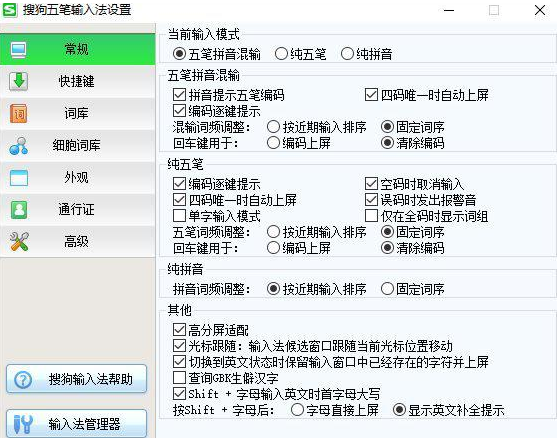
Task: Enable 查询GBK生僻汉字 checkbox
Action: 179,378
